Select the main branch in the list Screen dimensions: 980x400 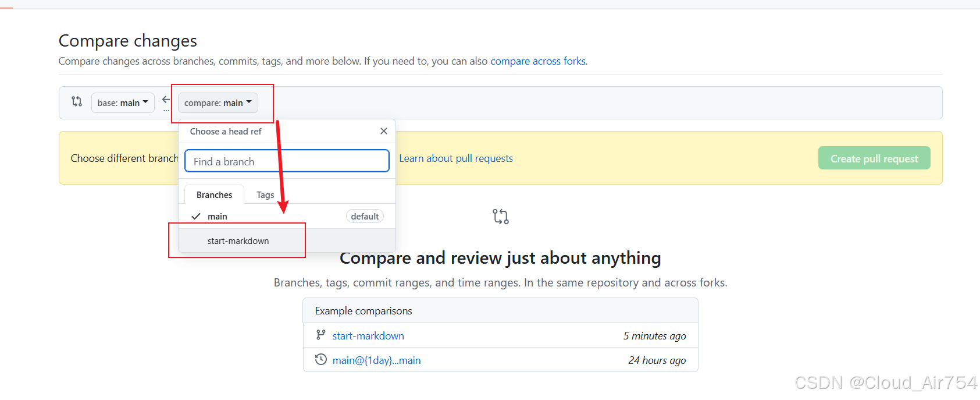(287, 216)
